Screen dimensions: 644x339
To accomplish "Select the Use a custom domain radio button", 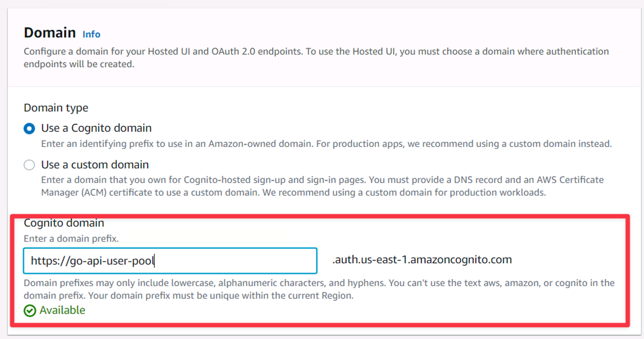I will pos(29,165).
